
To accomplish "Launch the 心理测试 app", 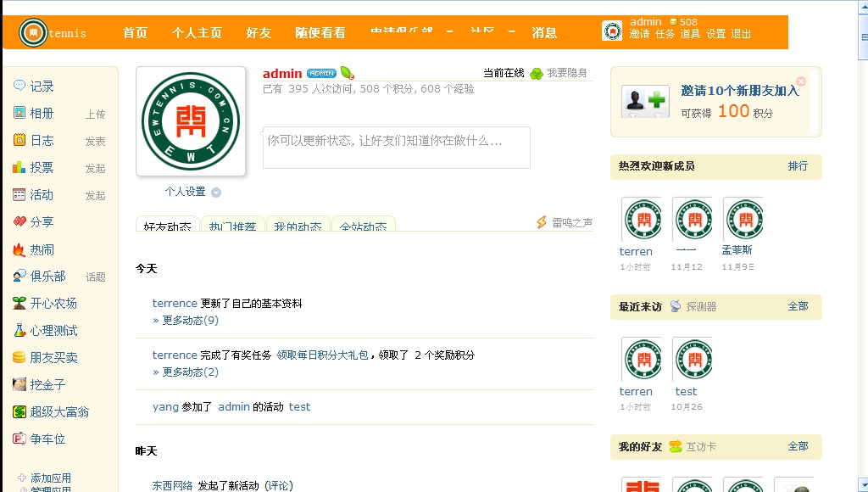I will tap(53, 331).
